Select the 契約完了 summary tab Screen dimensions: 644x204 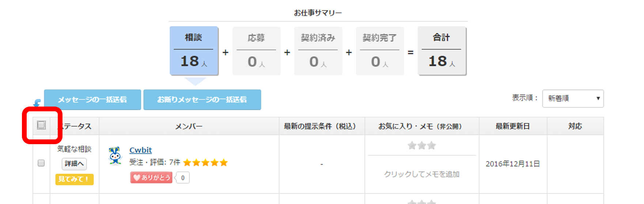pyautogui.click(x=380, y=51)
